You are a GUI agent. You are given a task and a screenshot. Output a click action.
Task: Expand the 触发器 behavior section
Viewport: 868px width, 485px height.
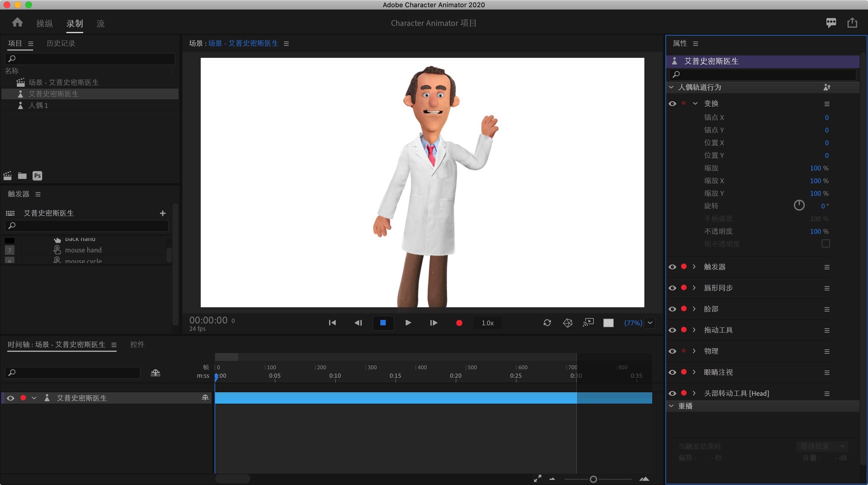pyautogui.click(x=694, y=267)
